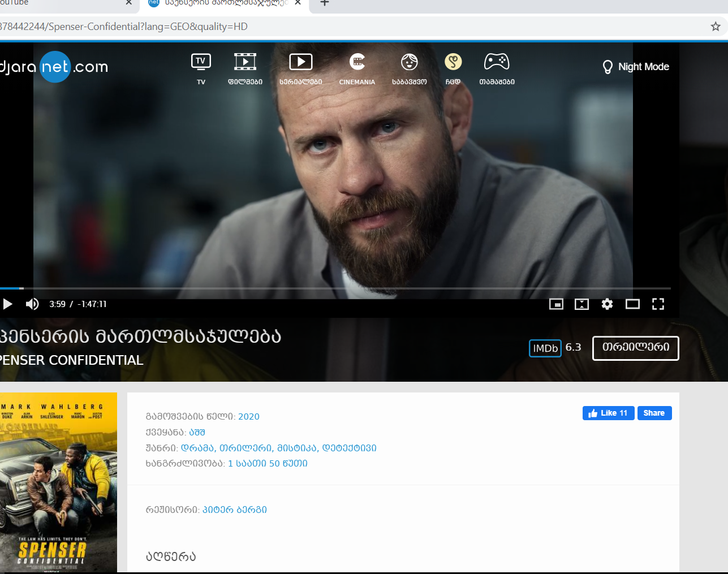Image resolution: width=728 pixels, height=574 pixels.
Task: Click the ტრეილერი trailer button
Action: (x=636, y=348)
